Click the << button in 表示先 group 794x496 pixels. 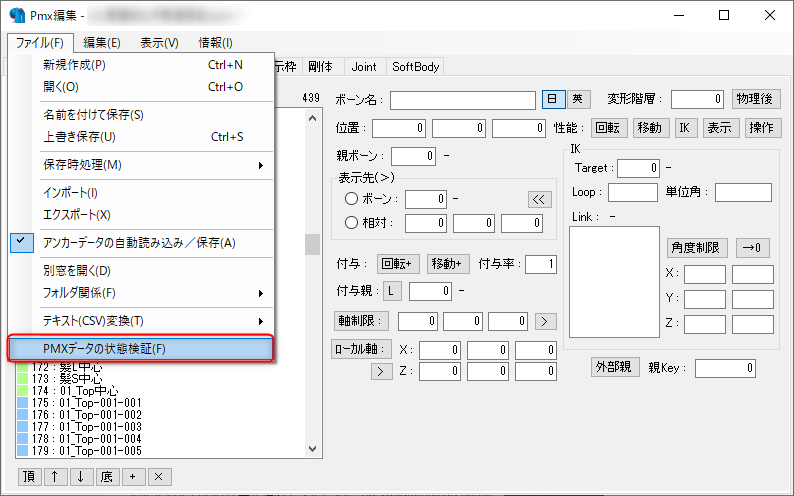click(x=539, y=199)
